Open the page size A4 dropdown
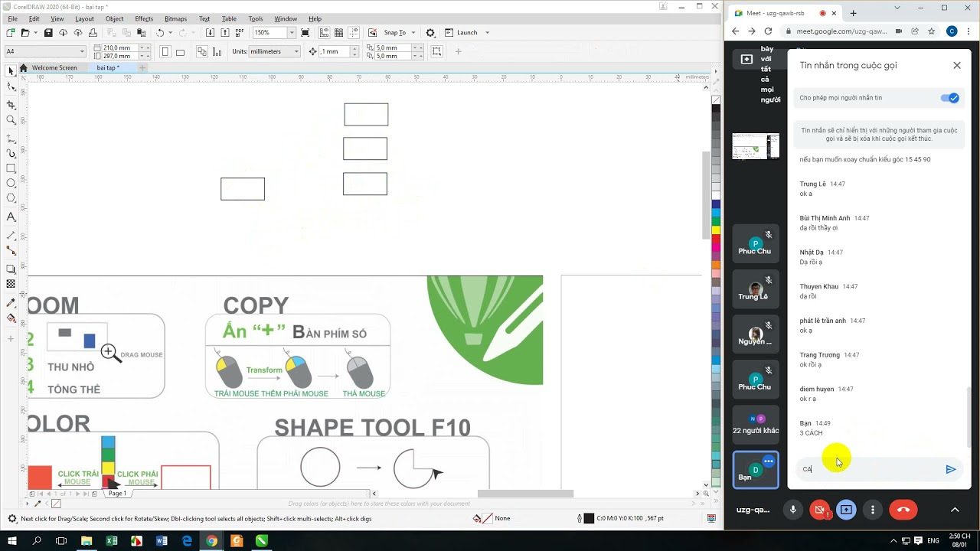This screenshot has width=980, height=551. point(82,51)
